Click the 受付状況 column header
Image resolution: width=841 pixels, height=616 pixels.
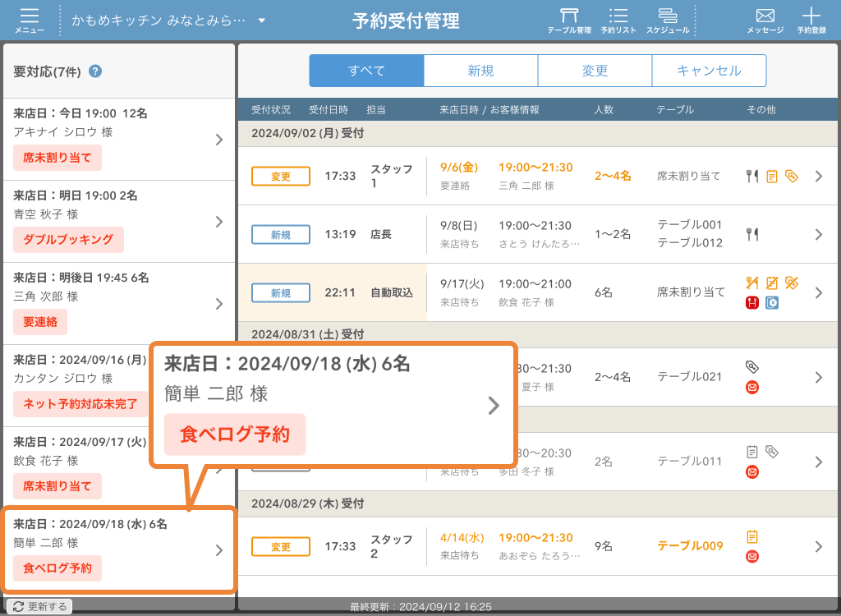point(271,109)
